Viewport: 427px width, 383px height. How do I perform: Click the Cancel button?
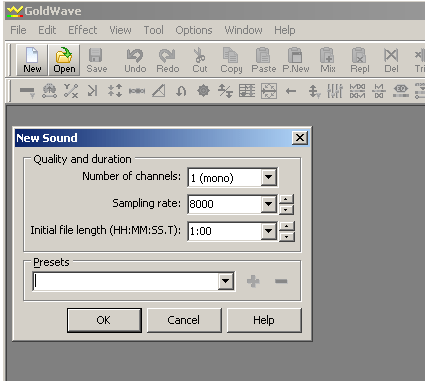point(184,320)
